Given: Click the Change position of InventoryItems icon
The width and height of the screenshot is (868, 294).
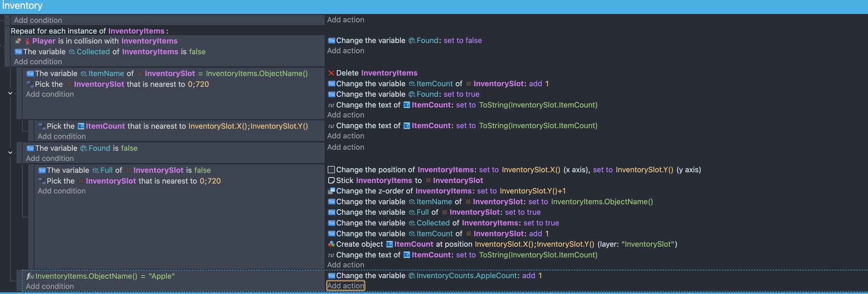Looking at the screenshot, I should (331, 170).
